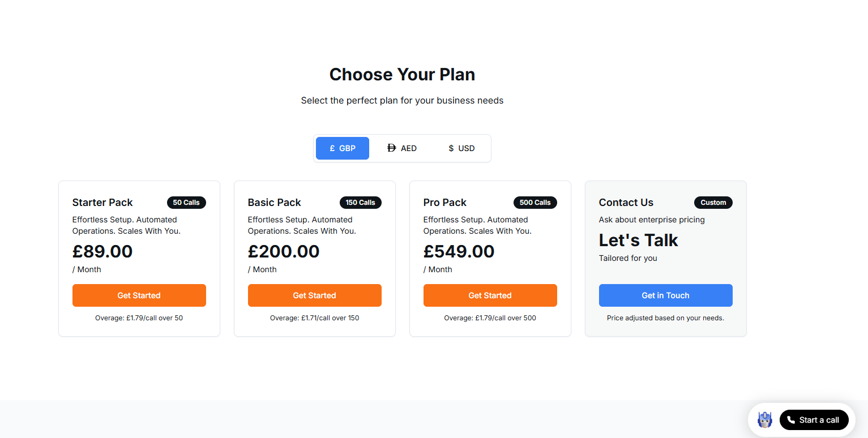Switch pricing to AED currency
This screenshot has width=868, height=438.
coord(402,148)
